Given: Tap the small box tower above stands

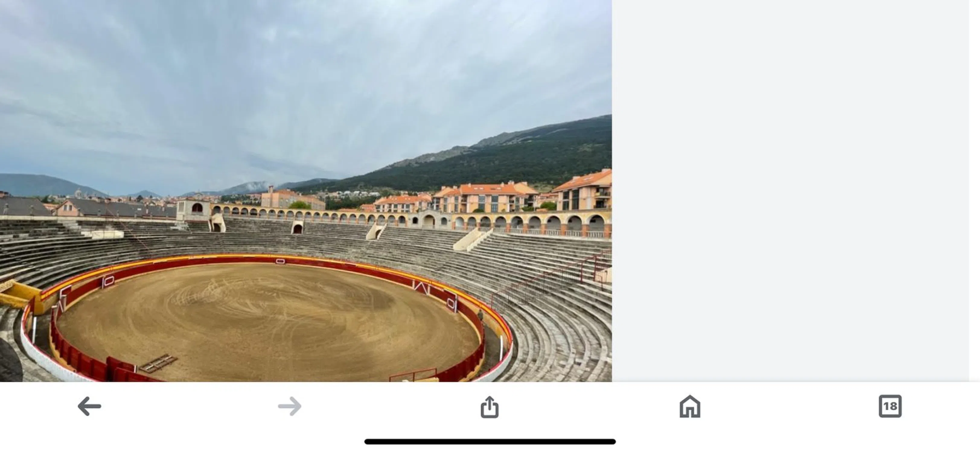Looking at the screenshot, I should tap(193, 209).
